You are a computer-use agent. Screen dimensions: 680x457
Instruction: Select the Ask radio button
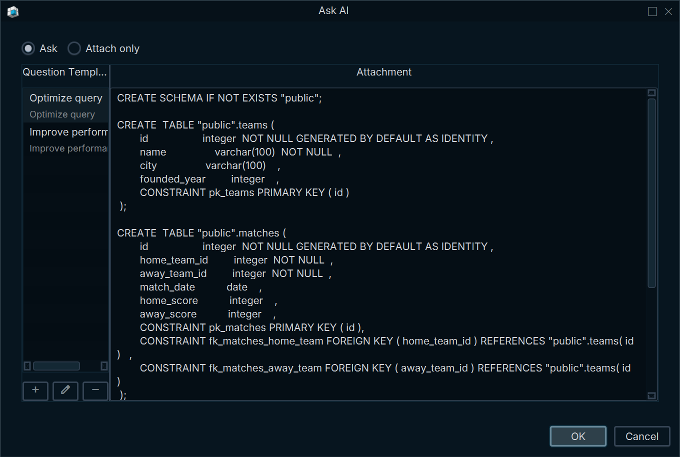[28, 48]
